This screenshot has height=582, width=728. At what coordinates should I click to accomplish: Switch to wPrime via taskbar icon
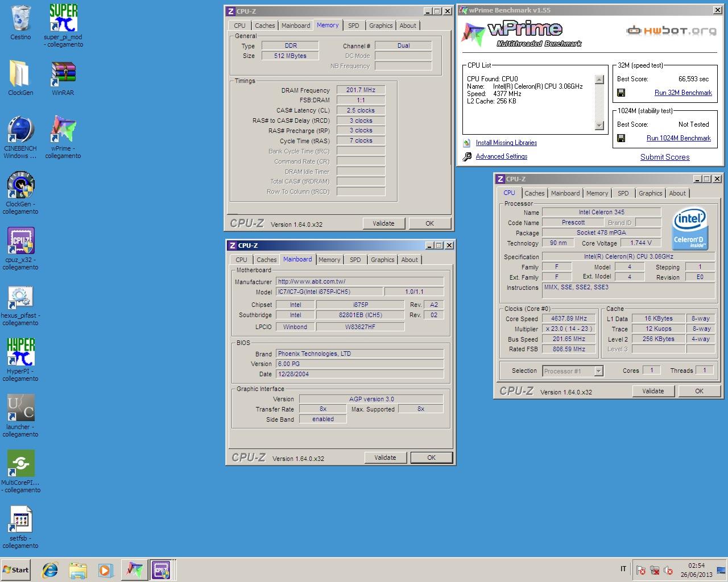[134, 570]
